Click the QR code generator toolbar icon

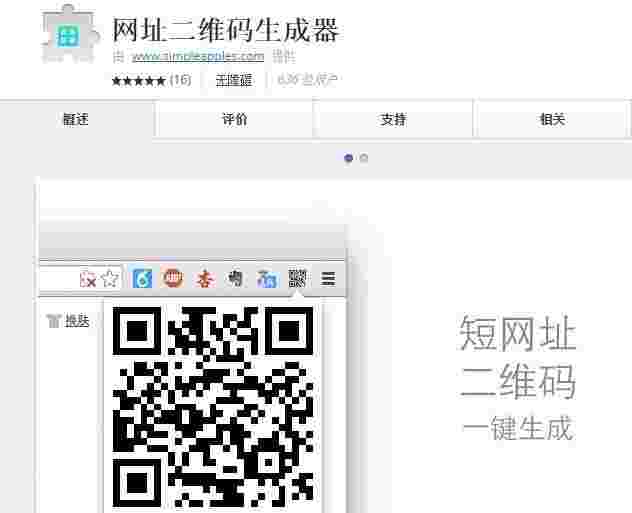pyautogui.click(x=297, y=278)
